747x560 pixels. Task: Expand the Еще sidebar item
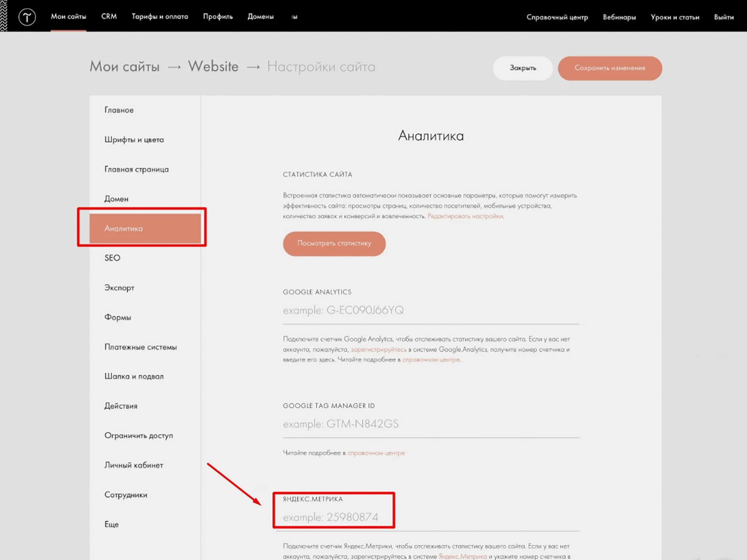coord(111,525)
